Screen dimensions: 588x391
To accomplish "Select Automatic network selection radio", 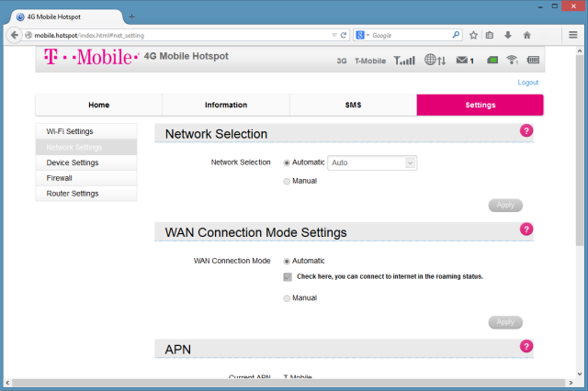I will (x=287, y=163).
